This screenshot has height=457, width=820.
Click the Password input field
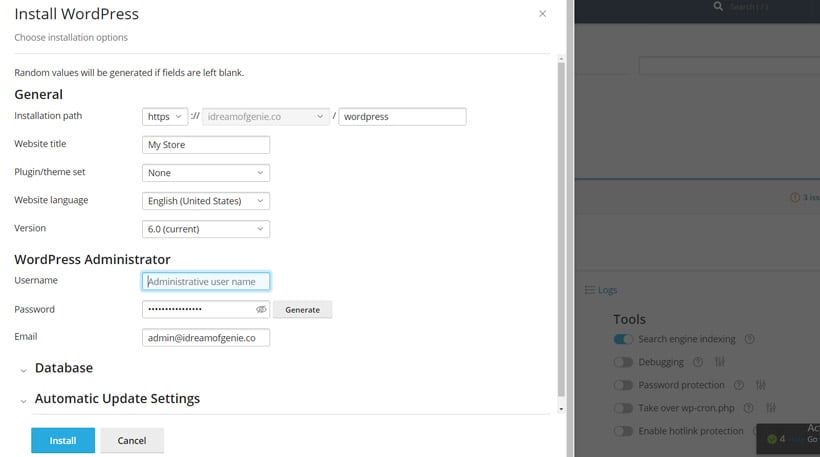[206, 310]
